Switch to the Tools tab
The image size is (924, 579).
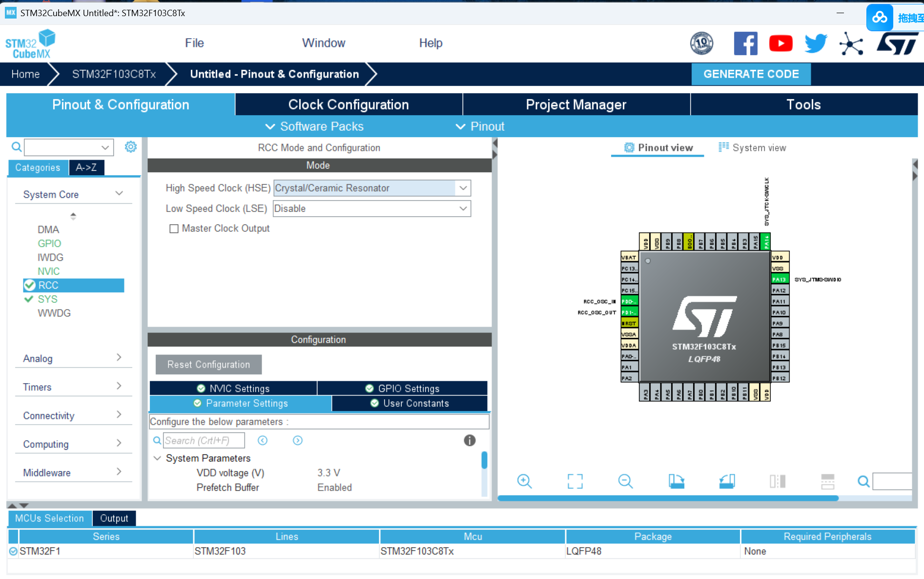tap(804, 104)
